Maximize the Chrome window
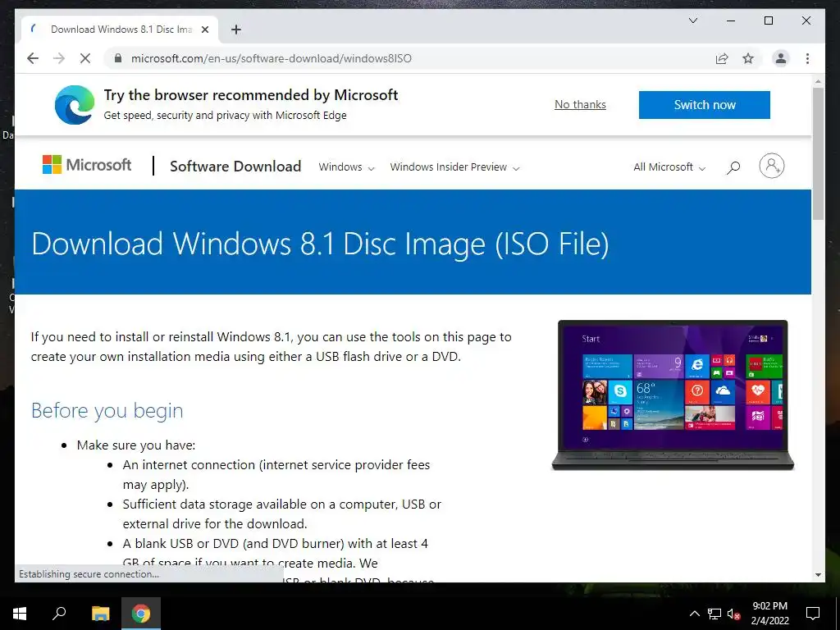The image size is (840, 630). (768, 21)
